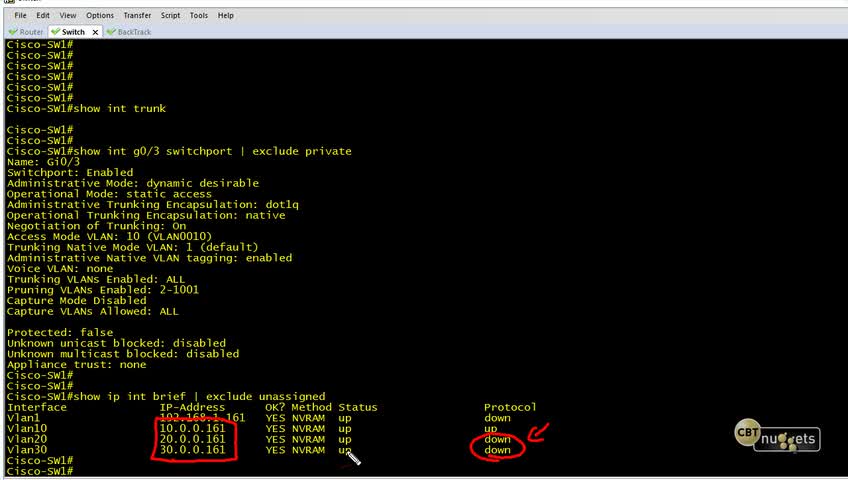Open the Tools menu
Viewport: 848px width, 480px height.
click(198, 16)
